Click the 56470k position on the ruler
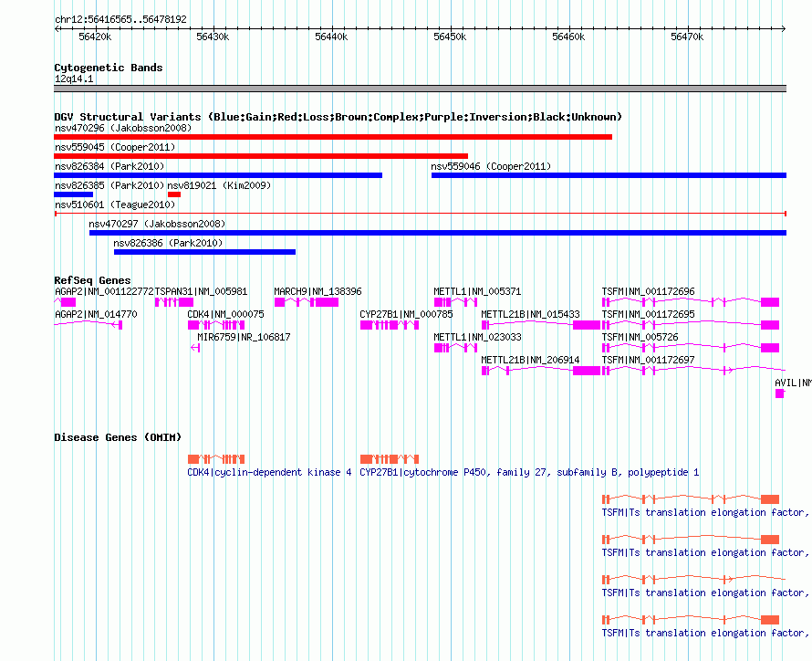The height and width of the screenshot is (661, 812). coord(687,37)
